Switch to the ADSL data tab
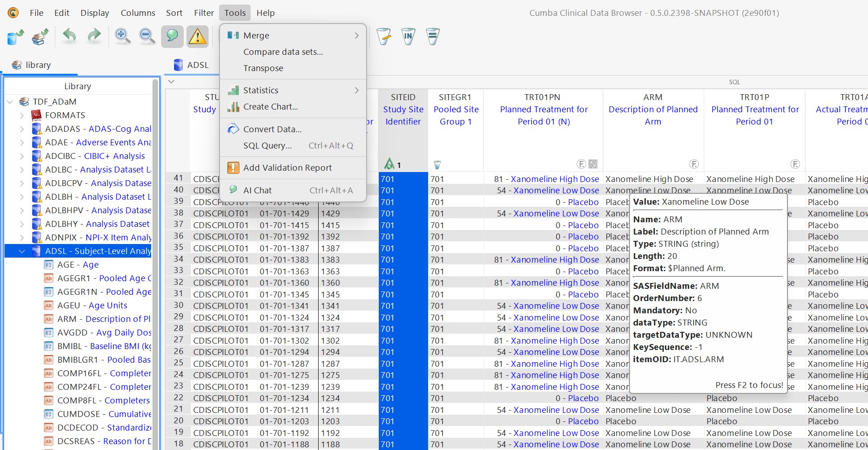Image resolution: width=868 pixels, height=450 pixels. (x=192, y=65)
